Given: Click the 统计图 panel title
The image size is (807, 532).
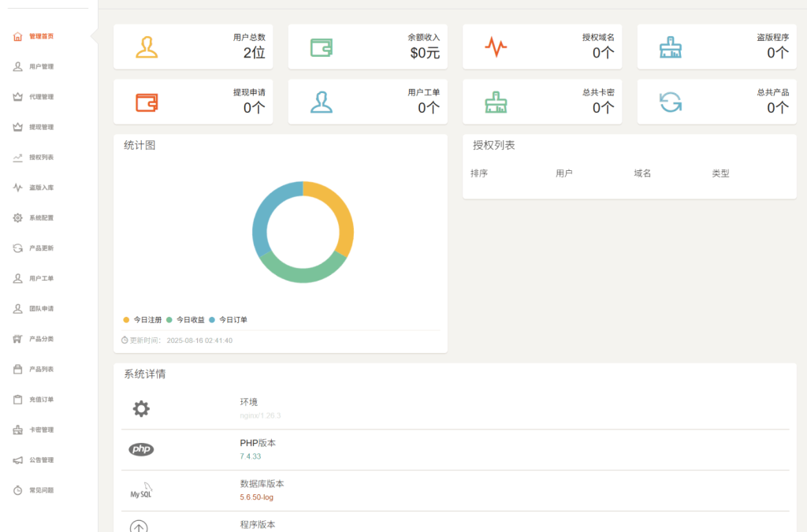Looking at the screenshot, I should (139, 146).
